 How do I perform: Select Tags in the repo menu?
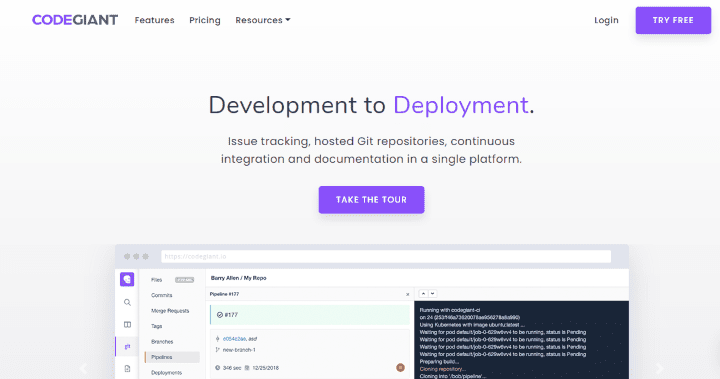[x=157, y=326]
